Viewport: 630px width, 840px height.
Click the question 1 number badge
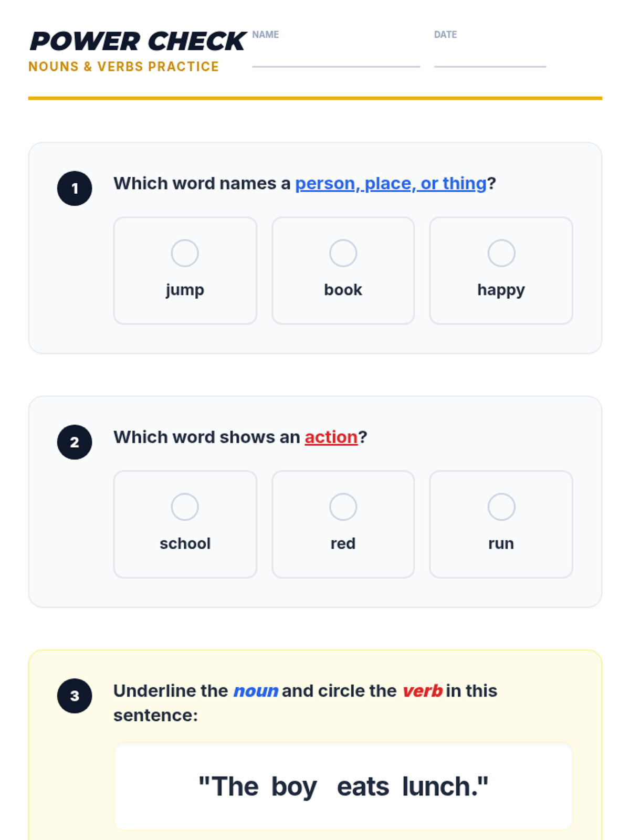(x=75, y=188)
